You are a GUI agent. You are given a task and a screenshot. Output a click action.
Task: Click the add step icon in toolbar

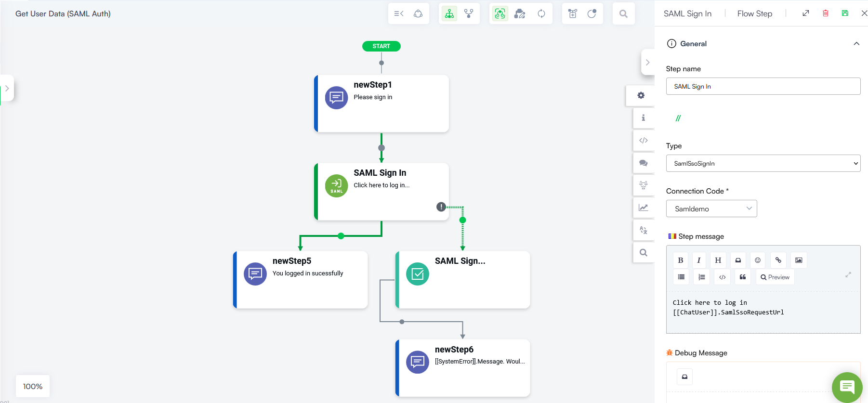[572, 14]
